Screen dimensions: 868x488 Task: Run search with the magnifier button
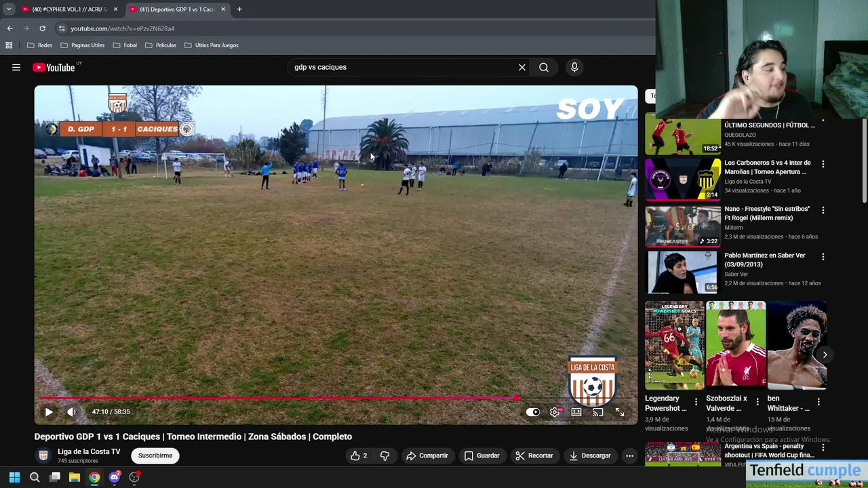tap(544, 67)
